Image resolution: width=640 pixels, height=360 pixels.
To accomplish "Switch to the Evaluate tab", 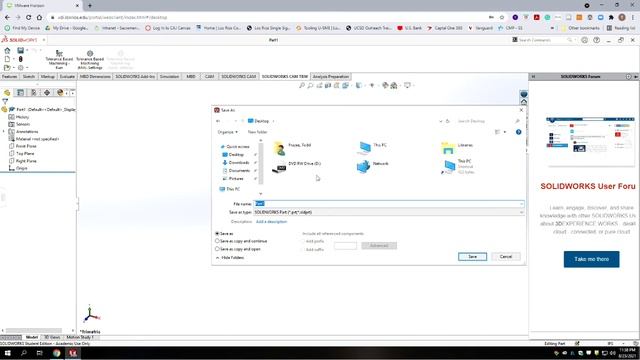I will (67, 77).
